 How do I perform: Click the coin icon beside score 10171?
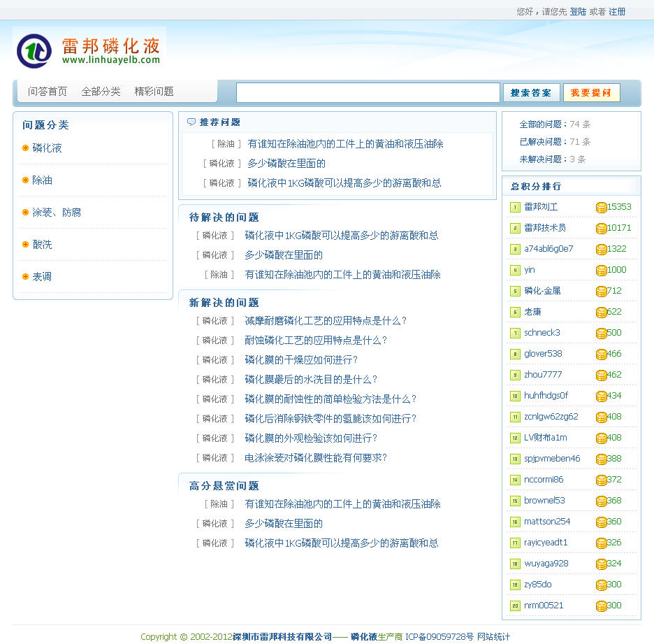point(601,228)
